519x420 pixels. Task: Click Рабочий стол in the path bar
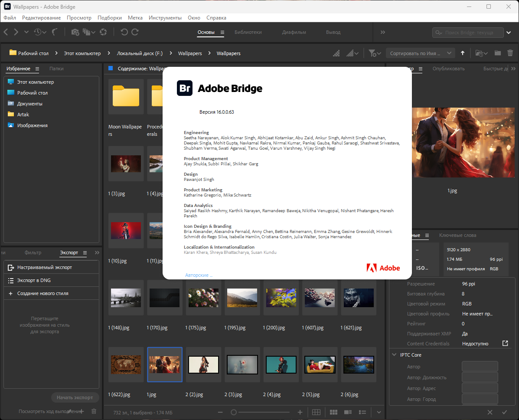[29, 53]
